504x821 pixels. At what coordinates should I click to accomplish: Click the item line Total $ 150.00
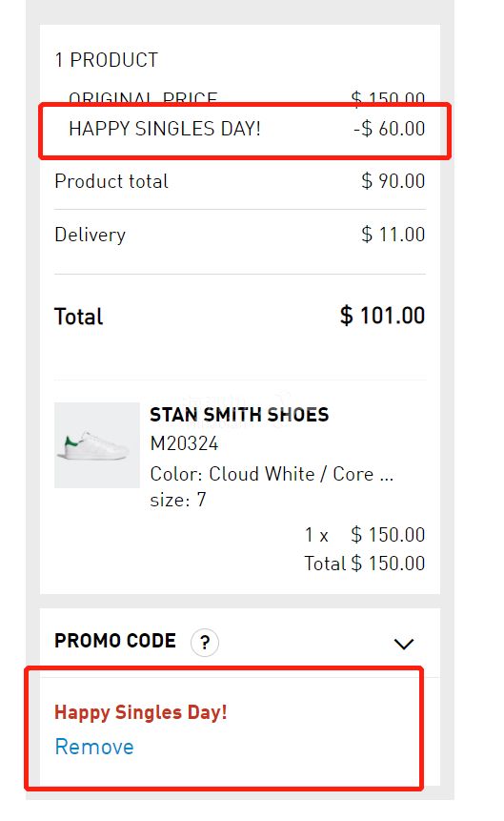pos(365,564)
